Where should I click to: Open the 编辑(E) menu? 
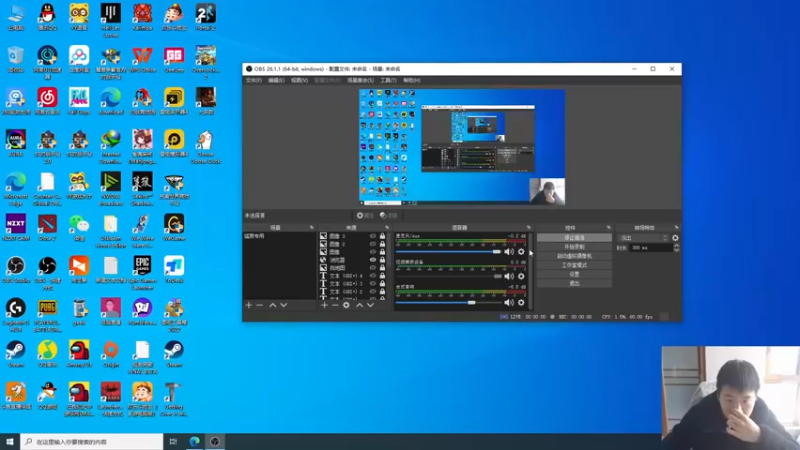pos(276,81)
